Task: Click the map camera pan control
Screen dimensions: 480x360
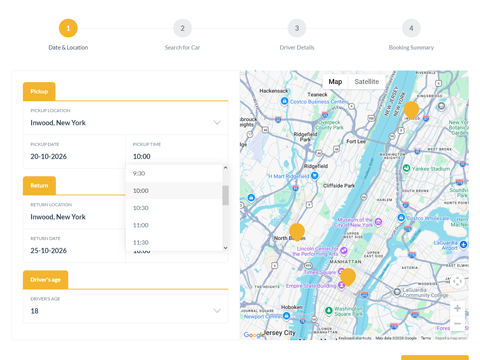Action: click(457, 281)
